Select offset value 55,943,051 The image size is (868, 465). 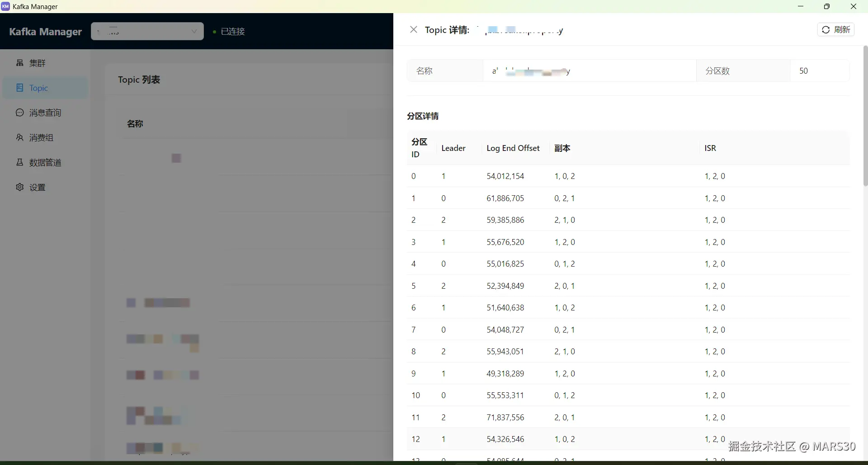tap(505, 352)
